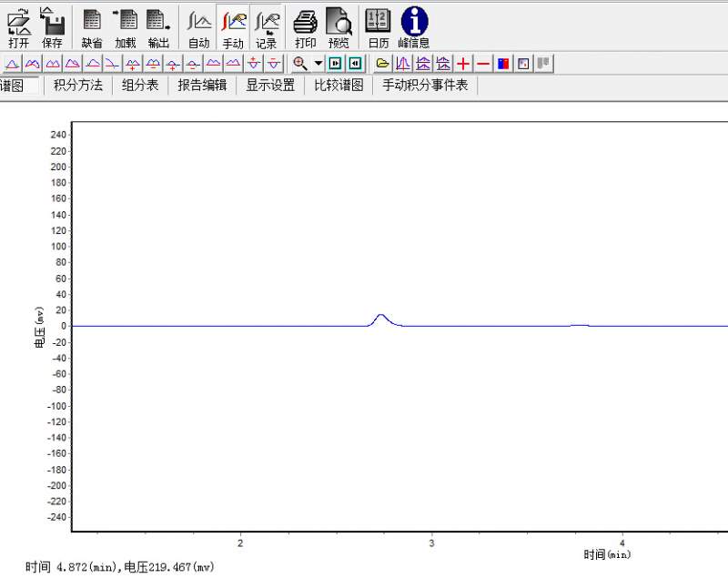Export results via 输出 icon

(158, 28)
